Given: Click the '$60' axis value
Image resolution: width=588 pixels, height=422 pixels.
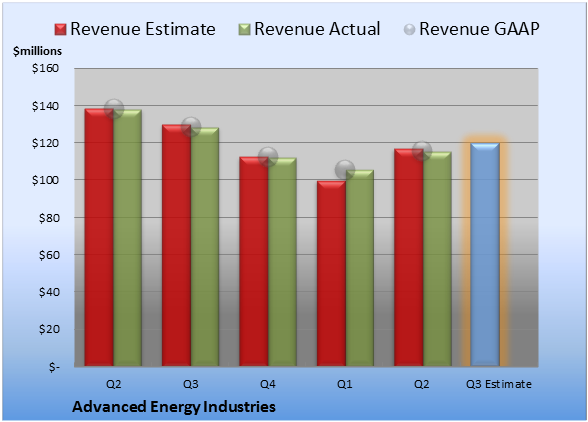Looking at the screenshot, I should pos(49,255).
